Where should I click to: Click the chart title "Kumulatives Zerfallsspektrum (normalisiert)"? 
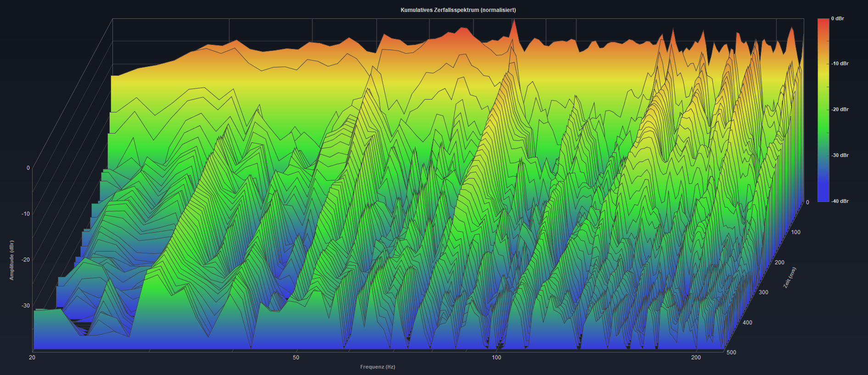pyautogui.click(x=458, y=10)
